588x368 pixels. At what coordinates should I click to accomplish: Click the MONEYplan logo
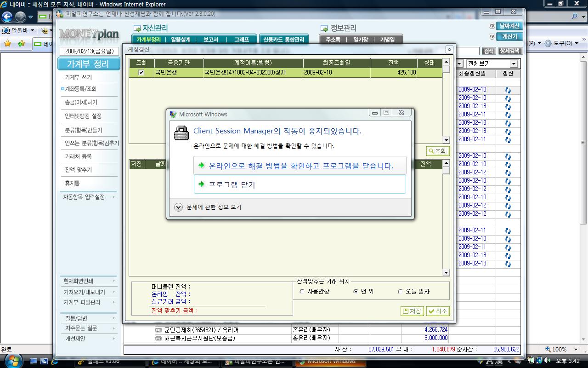[89, 34]
